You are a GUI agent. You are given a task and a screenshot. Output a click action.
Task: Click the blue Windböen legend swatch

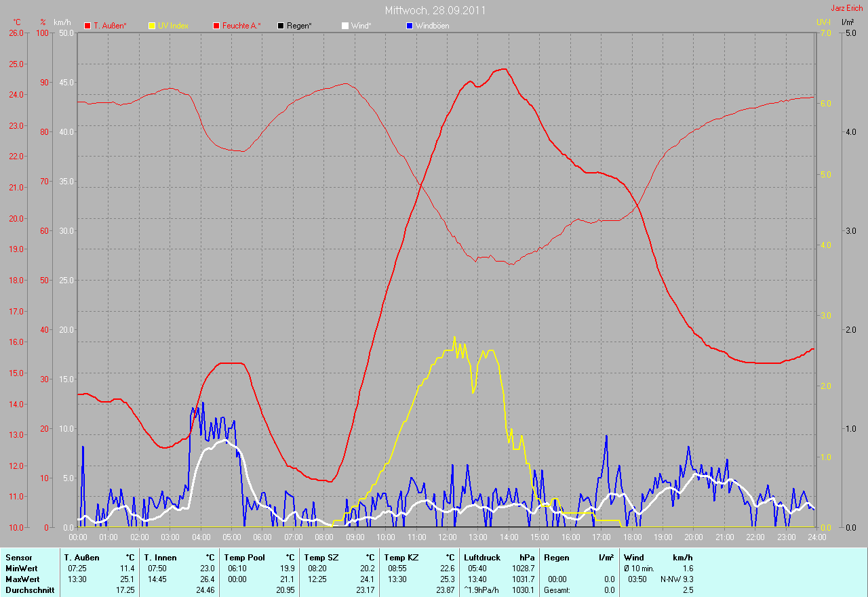pos(409,26)
